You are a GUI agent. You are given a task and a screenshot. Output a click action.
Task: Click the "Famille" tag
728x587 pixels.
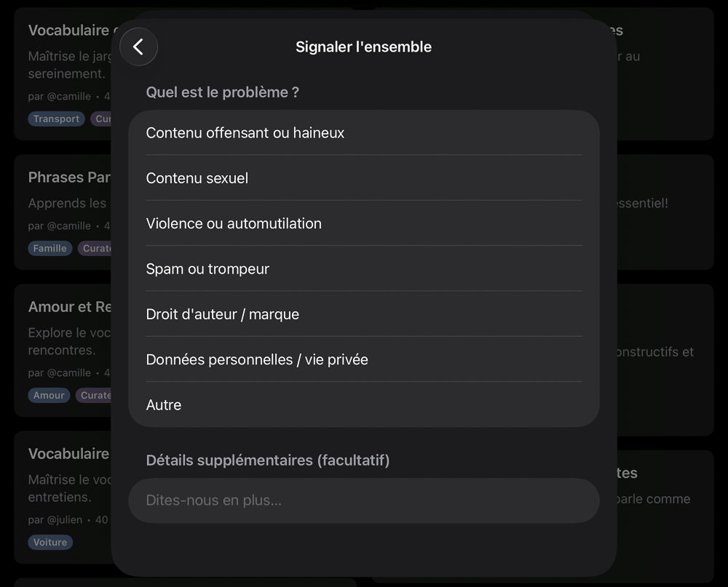50,248
